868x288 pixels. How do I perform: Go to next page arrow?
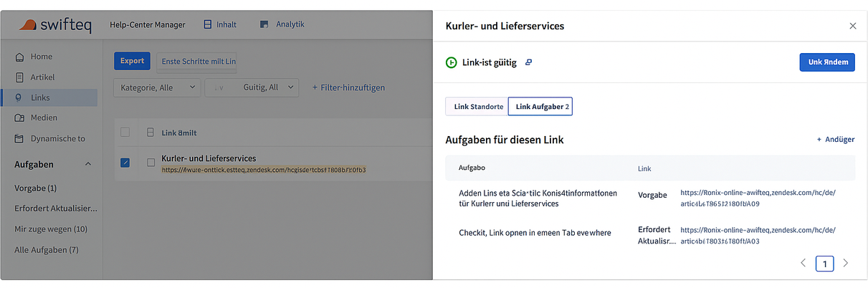(x=845, y=264)
